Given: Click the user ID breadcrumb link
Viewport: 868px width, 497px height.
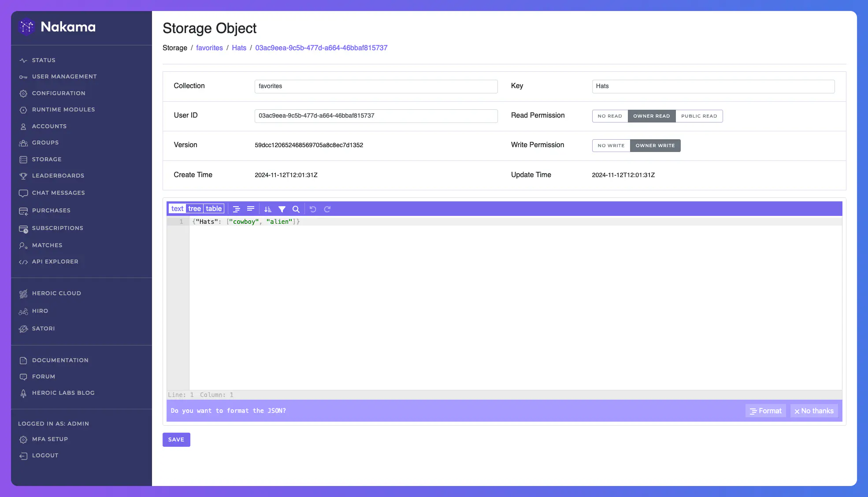Looking at the screenshot, I should pyautogui.click(x=321, y=48).
